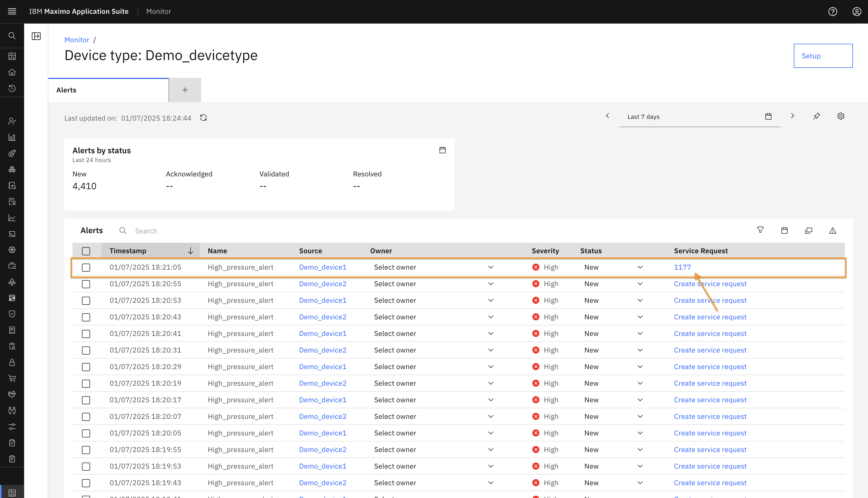
Task: Open Status dropdown for 18:21:05 alert
Action: [614, 267]
